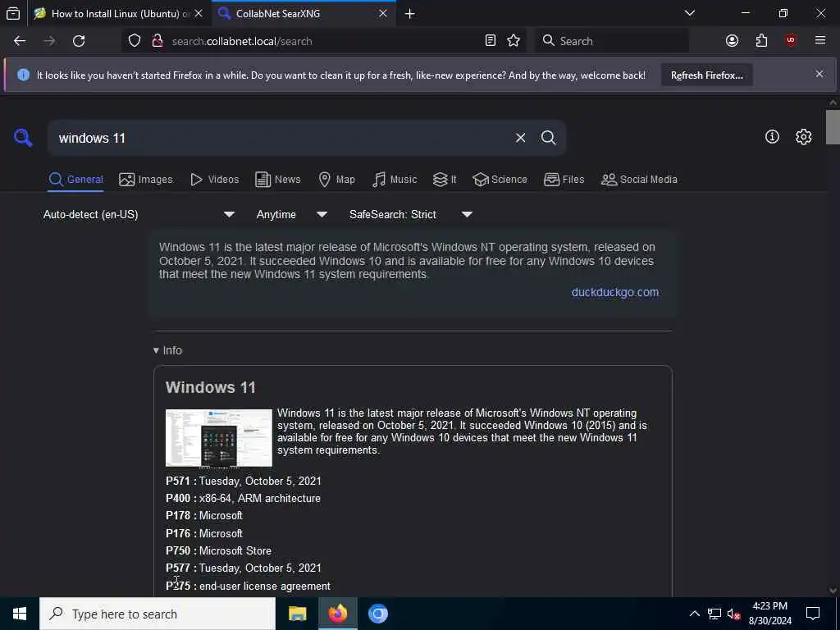Screen dimensions: 840x630
Task: Click the P571 Tuesday, October 5, 2021 row
Action: pos(244,481)
